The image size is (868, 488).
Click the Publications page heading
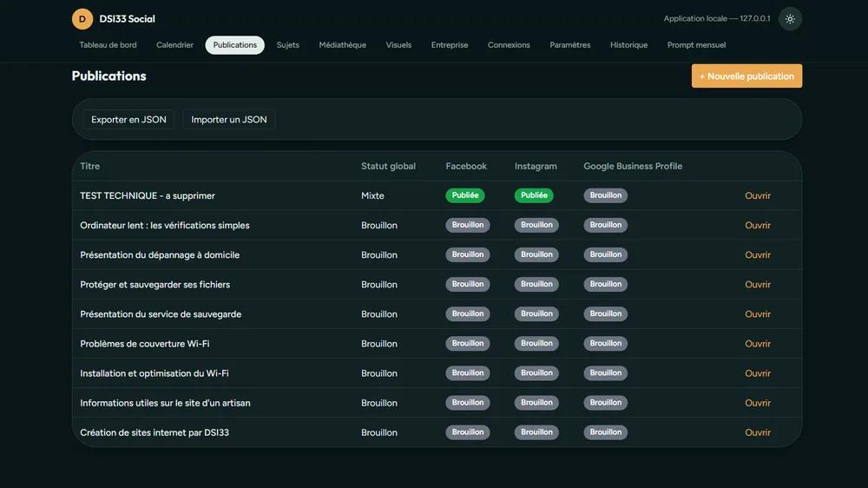tap(108, 76)
